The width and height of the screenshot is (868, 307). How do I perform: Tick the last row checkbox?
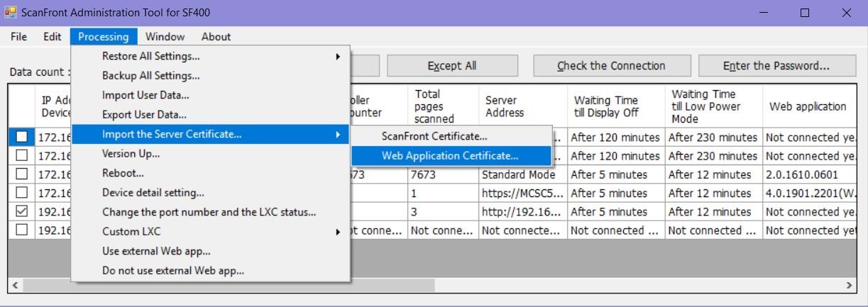22,230
